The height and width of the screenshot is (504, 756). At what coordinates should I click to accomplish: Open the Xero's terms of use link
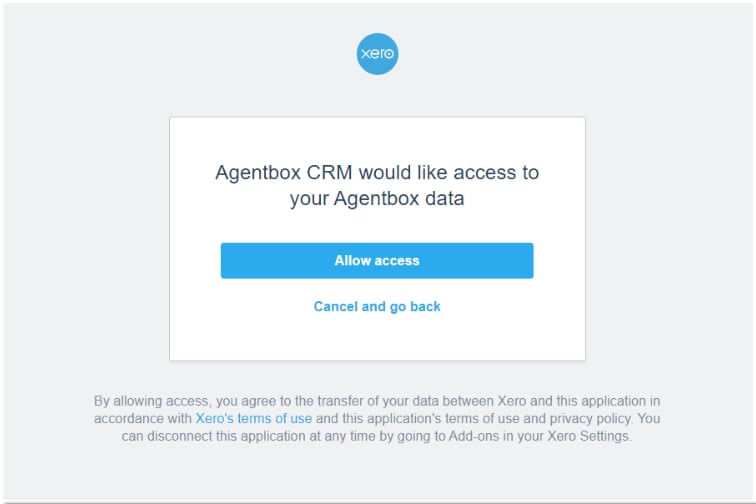254,418
